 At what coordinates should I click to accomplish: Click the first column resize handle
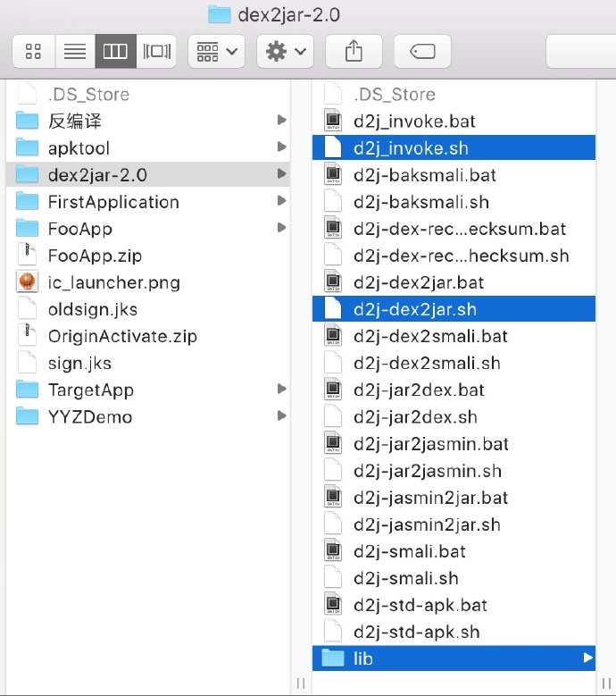[x=301, y=683]
